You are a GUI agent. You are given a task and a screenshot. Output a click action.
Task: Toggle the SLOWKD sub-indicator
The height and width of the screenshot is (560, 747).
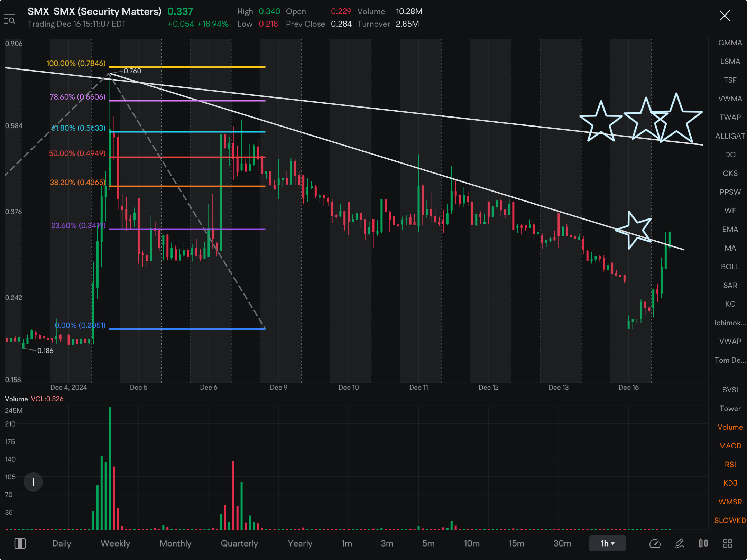coord(730,521)
